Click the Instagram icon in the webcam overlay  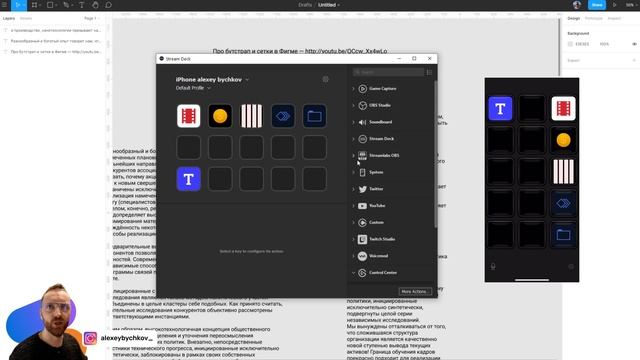click(x=90, y=338)
